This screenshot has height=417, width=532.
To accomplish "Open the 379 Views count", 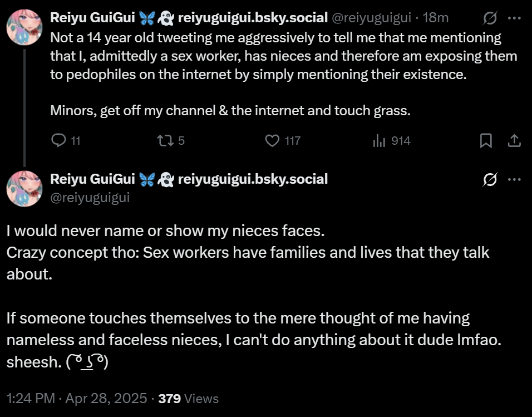I will click(x=189, y=399).
